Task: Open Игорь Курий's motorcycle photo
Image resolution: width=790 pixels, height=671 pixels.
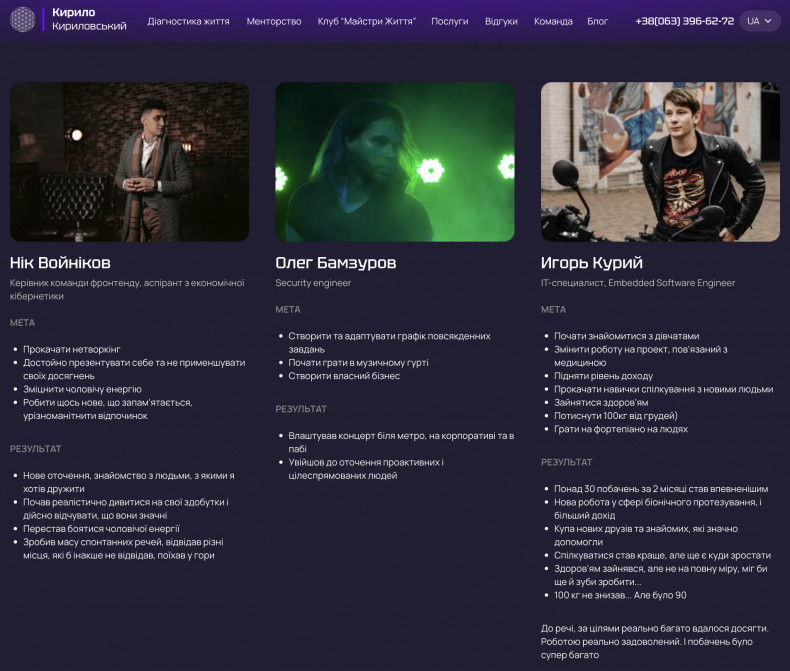Action: [660, 162]
